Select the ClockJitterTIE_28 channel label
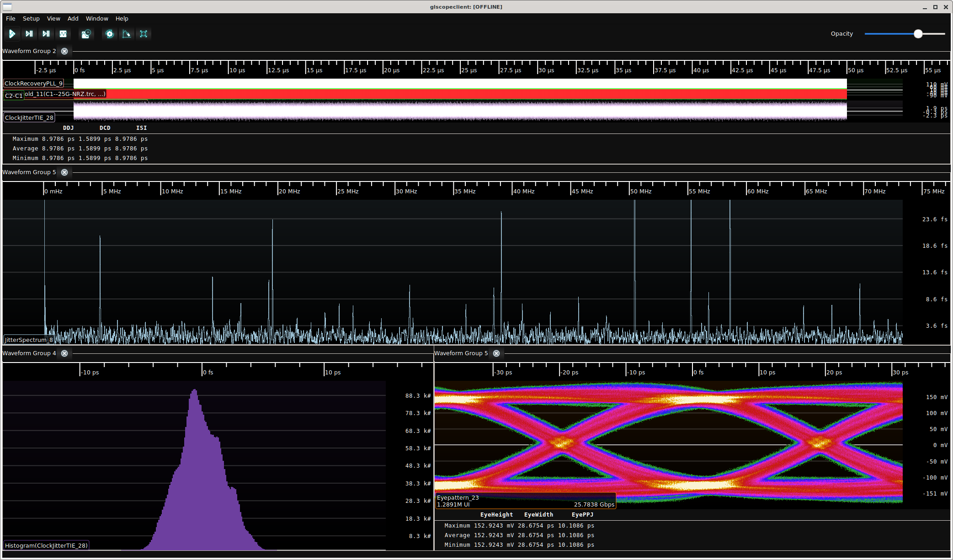This screenshot has height=560, width=953. pos(29,117)
